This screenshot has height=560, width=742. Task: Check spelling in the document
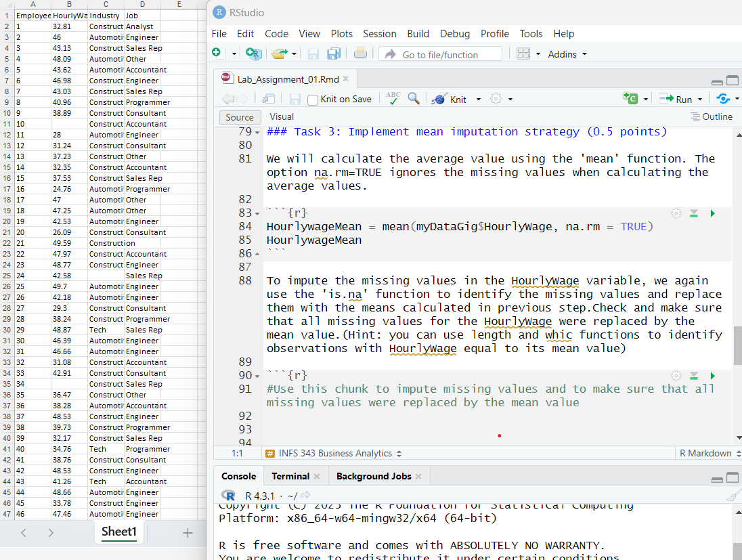(x=392, y=98)
